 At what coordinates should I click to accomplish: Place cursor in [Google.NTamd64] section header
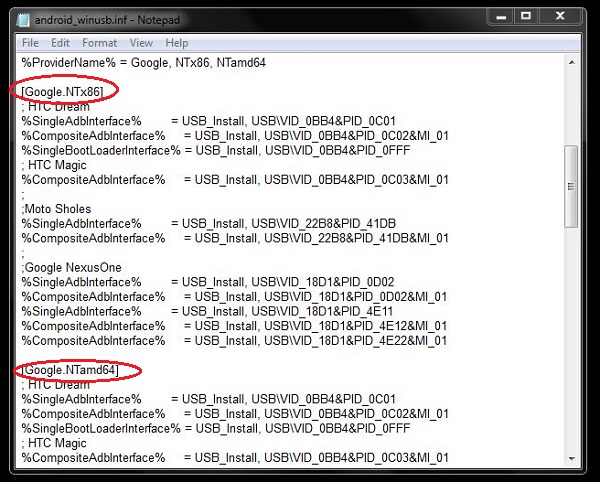click(x=70, y=370)
